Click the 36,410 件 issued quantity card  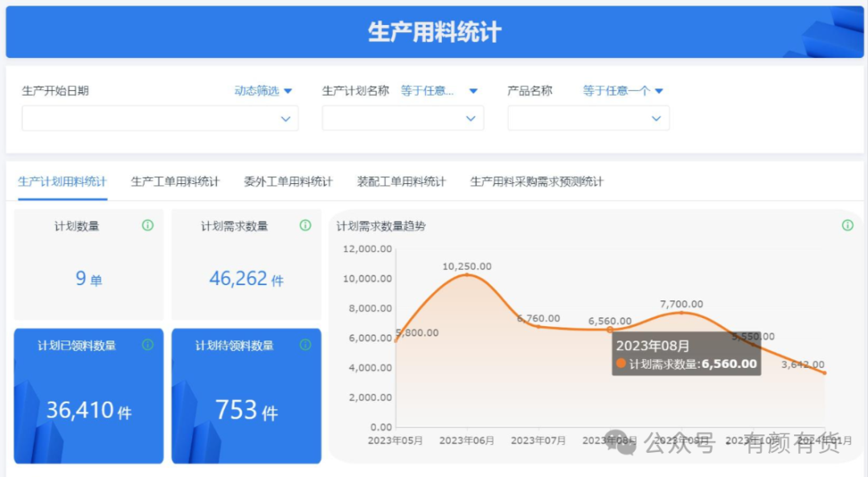[x=88, y=410]
